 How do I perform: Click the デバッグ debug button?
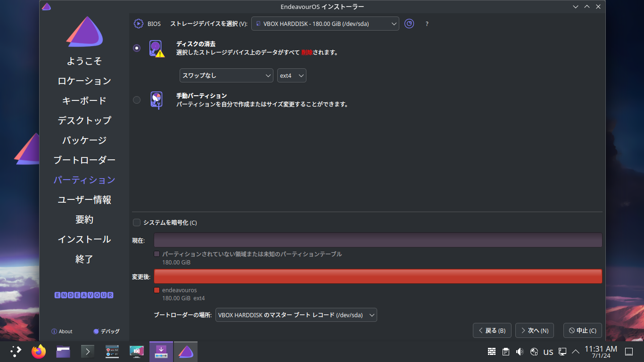coord(107,331)
